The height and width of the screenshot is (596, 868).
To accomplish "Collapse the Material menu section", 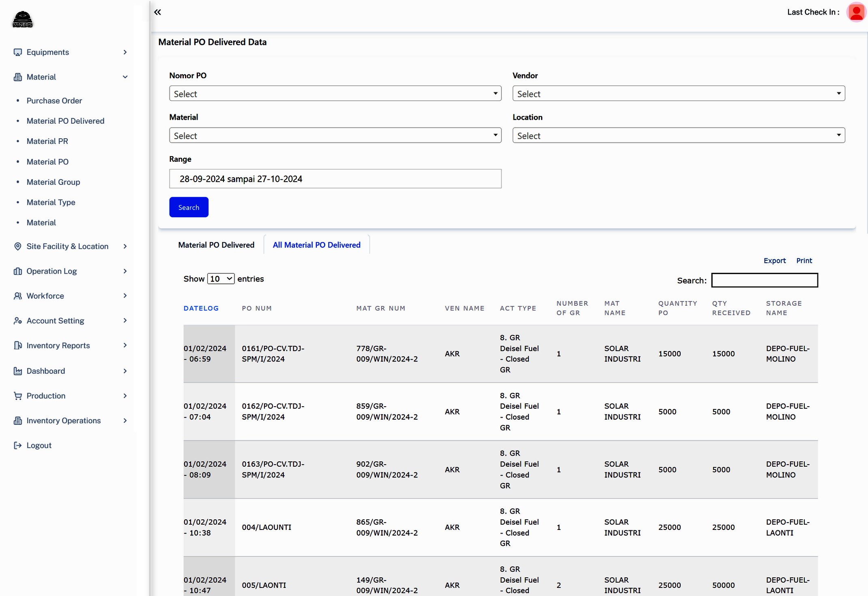I will pos(125,77).
